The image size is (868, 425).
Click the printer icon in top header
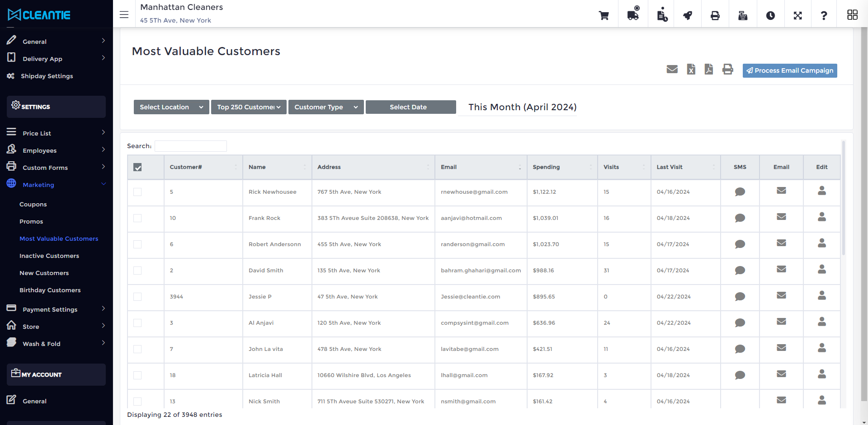(715, 15)
